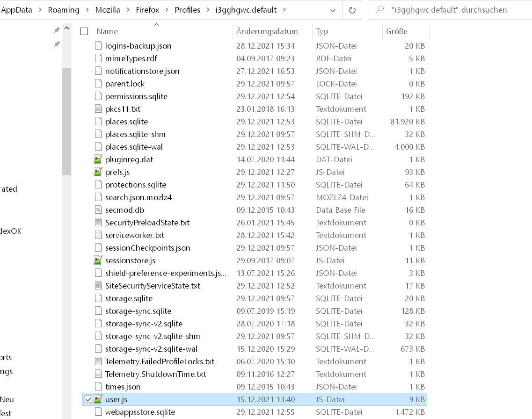532x419 pixels.
Task: Select the SecurityPreloadState.txt file icon
Action: 98,223
